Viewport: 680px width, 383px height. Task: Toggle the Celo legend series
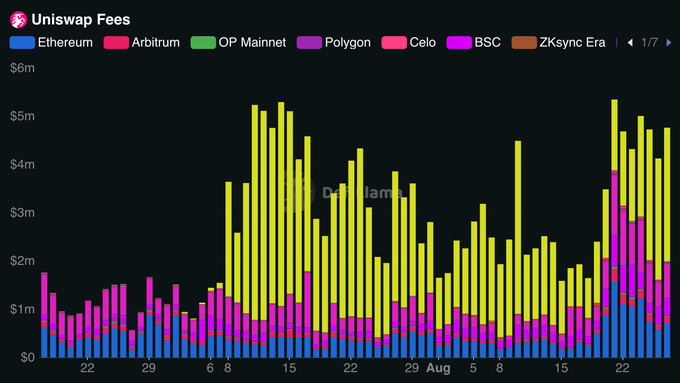[x=409, y=43]
